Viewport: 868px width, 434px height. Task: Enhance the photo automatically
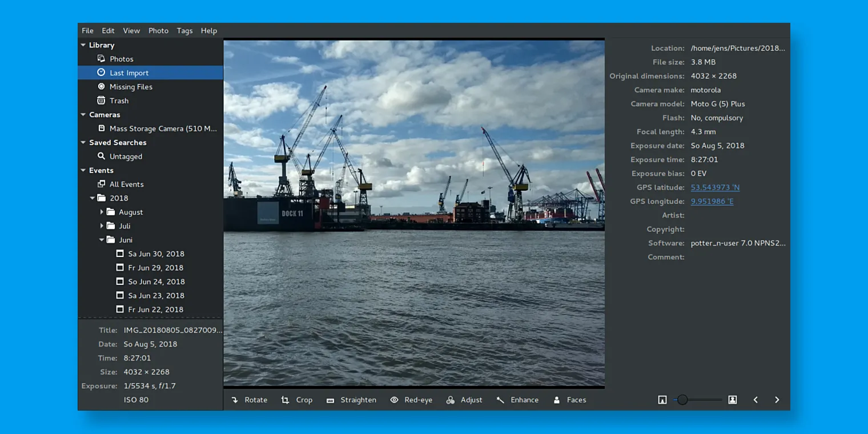click(517, 400)
